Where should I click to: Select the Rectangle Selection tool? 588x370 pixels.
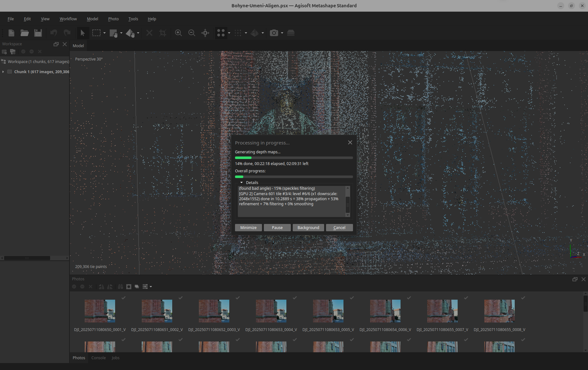click(x=96, y=33)
